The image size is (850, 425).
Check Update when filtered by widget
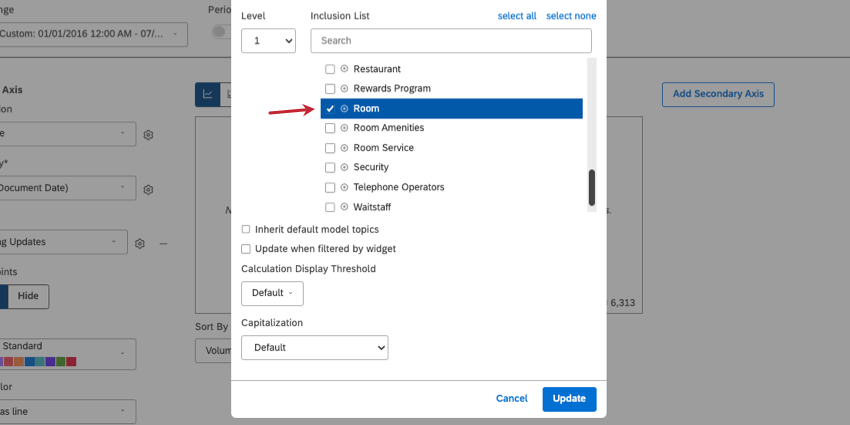coord(246,249)
